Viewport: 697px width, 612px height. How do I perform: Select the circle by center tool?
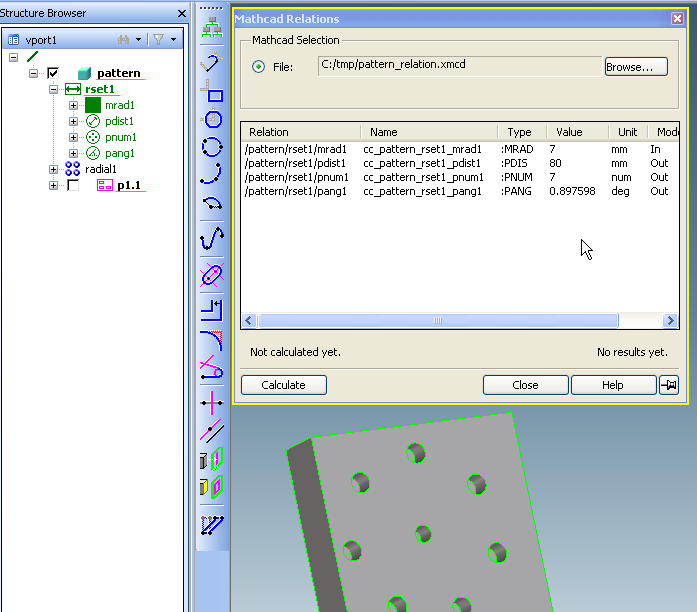click(x=212, y=119)
